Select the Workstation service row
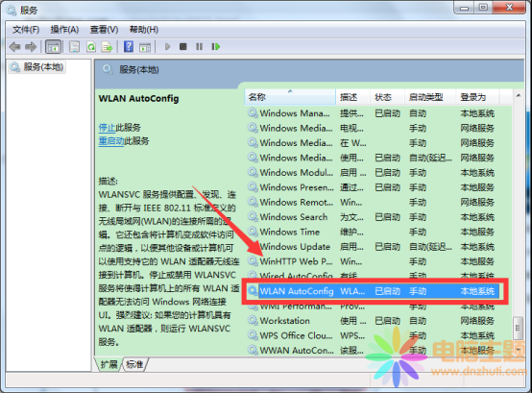Image resolution: width=532 pixels, height=393 pixels. click(x=373, y=321)
